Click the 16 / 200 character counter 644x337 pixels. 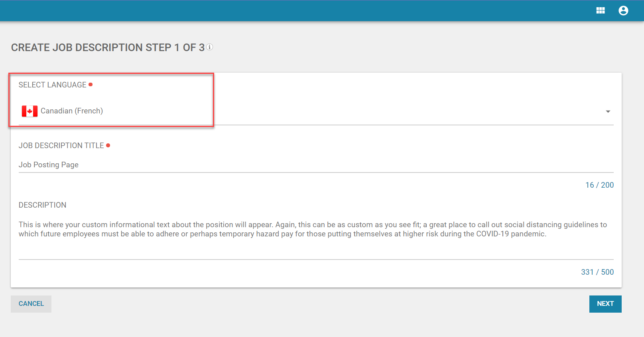click(x=599, y=185)
